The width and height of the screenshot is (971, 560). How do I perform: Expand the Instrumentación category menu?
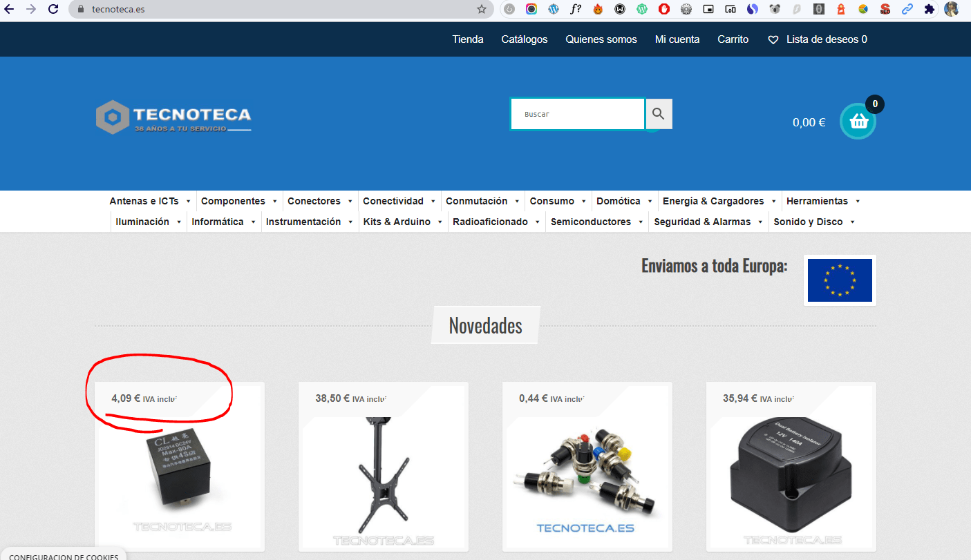[310, 222]
